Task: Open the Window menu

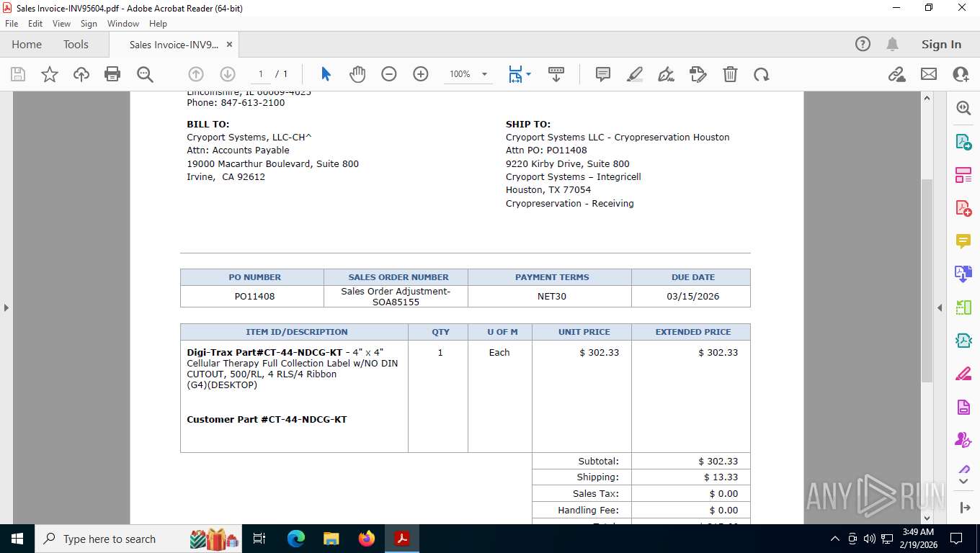Action: pyautogui.click(x=123, y=24)
